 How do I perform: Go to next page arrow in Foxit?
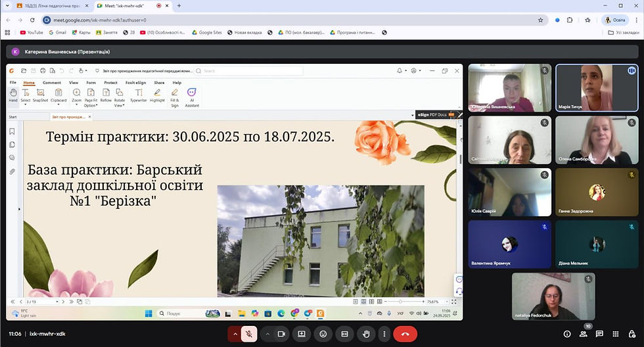[63, 302]
